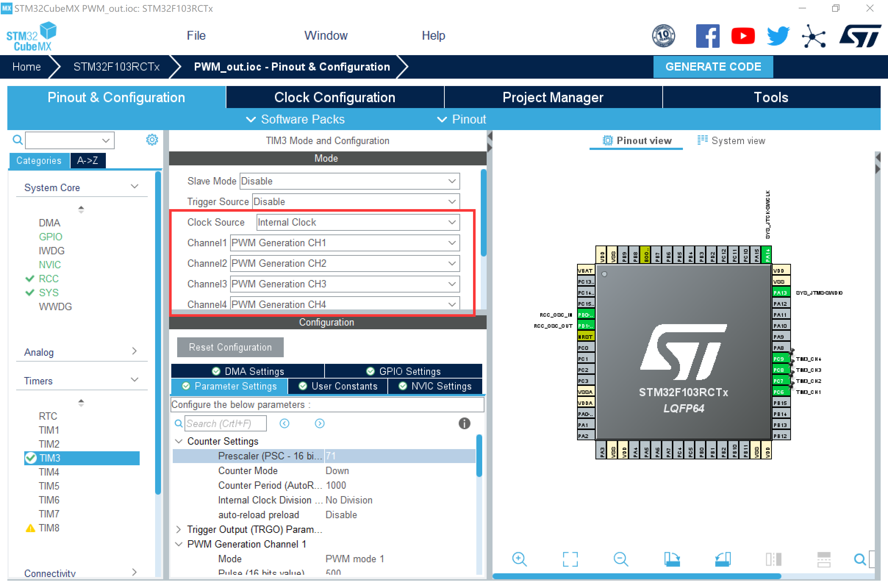Viewport: 888px width, 588px height.
Task: Click the info icon in parameter settings
Action: point(464,423)
